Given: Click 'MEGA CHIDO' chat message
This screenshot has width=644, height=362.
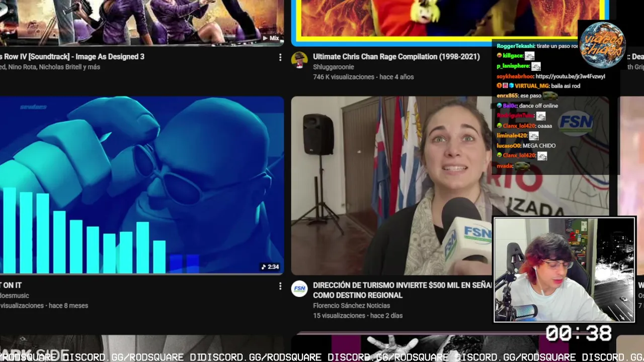Looking at the screenshot, I should (x=539, y=146).
